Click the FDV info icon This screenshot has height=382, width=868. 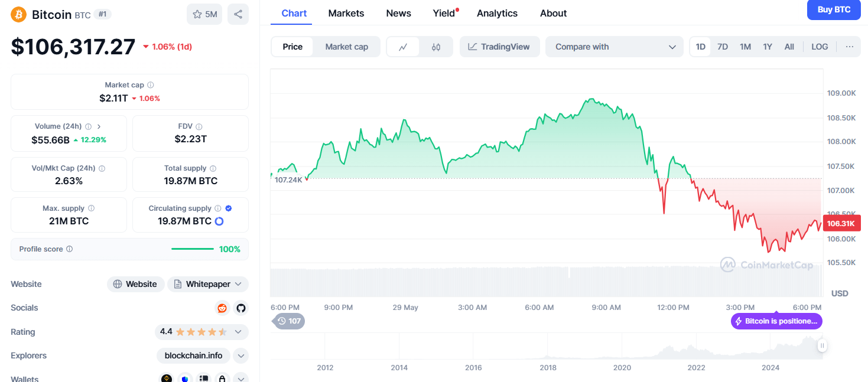click(x=199, y=126)
